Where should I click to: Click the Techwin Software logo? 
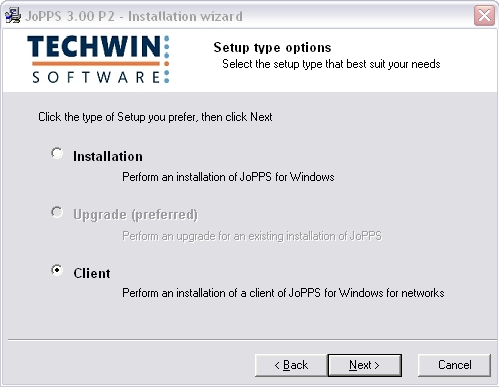tap(99, 59)
